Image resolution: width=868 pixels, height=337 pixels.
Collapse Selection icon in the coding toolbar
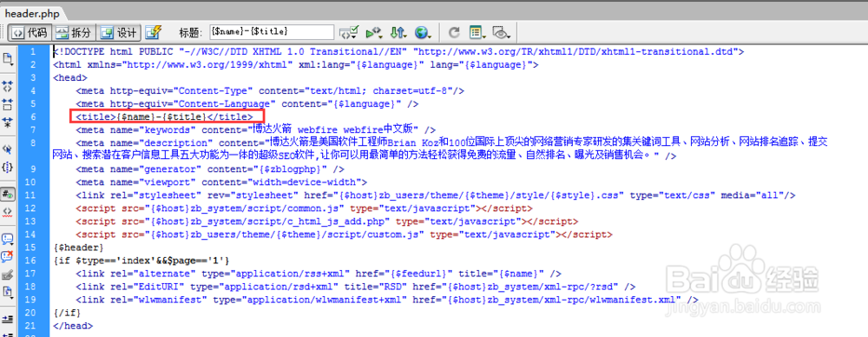(8, 103)
